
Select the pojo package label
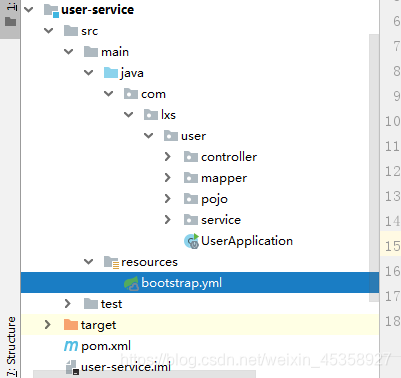click(214, 199)
